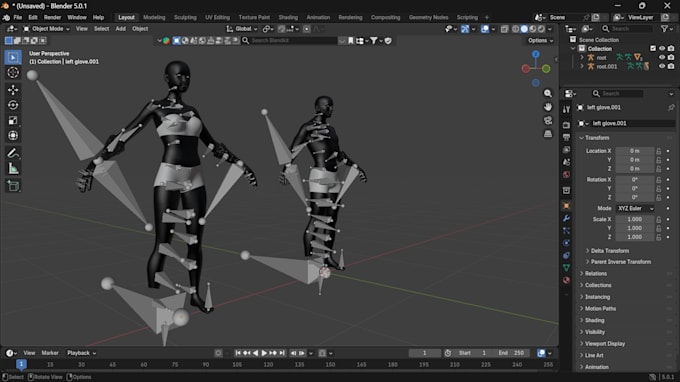Click the Rotation X value field

[635, 180]
